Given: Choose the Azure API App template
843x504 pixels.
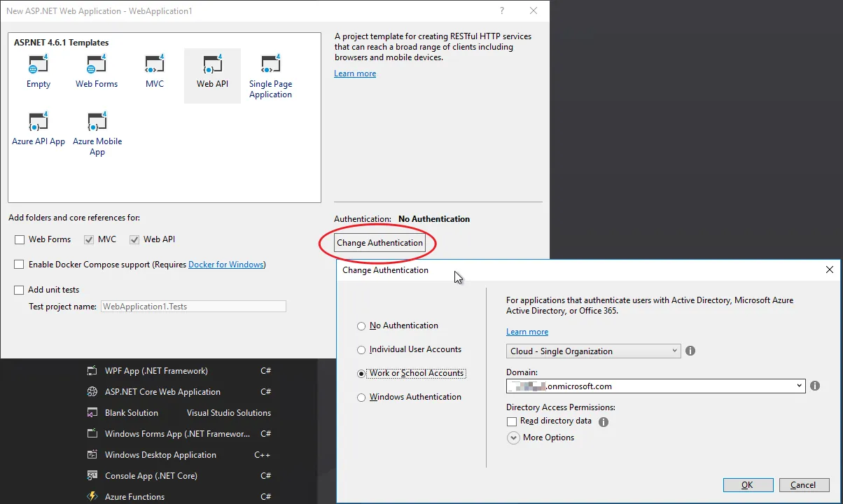Looking at the screenshot, I should pos(38,128).
